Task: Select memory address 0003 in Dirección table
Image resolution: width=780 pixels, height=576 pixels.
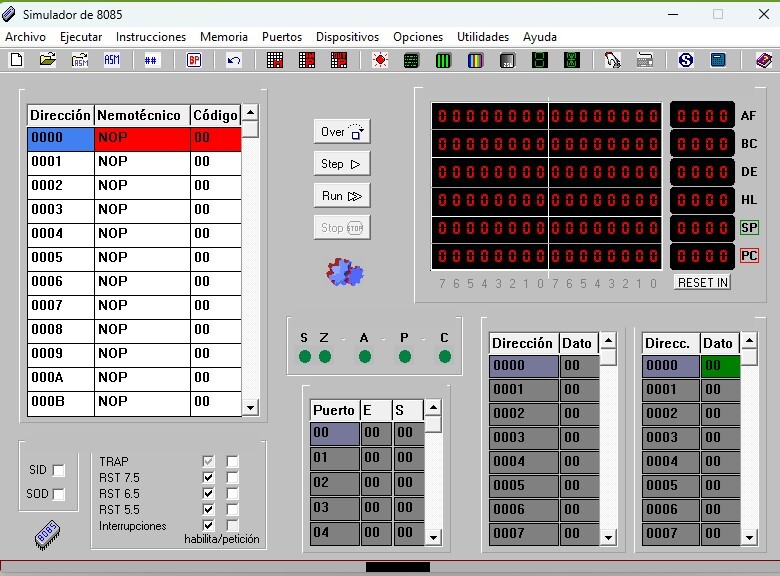Action: (523, 437)
